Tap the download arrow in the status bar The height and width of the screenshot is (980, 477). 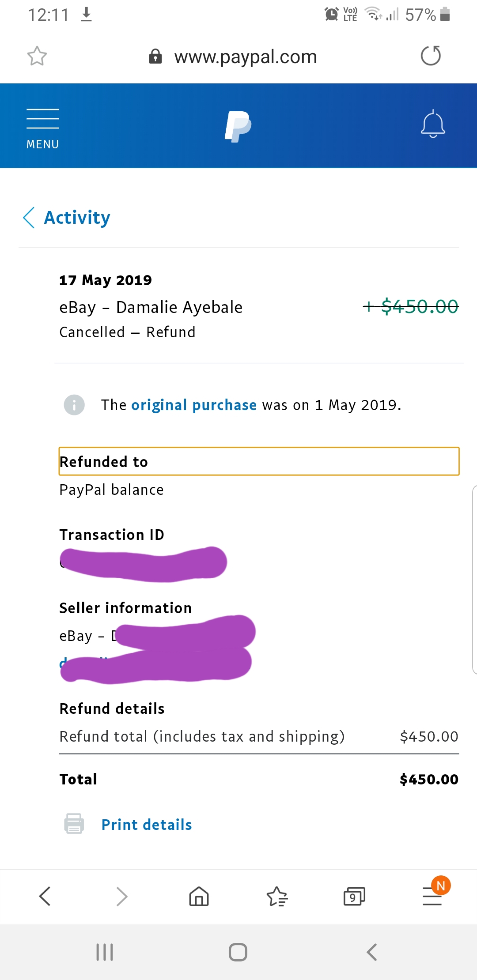click(x=87, y=15)
